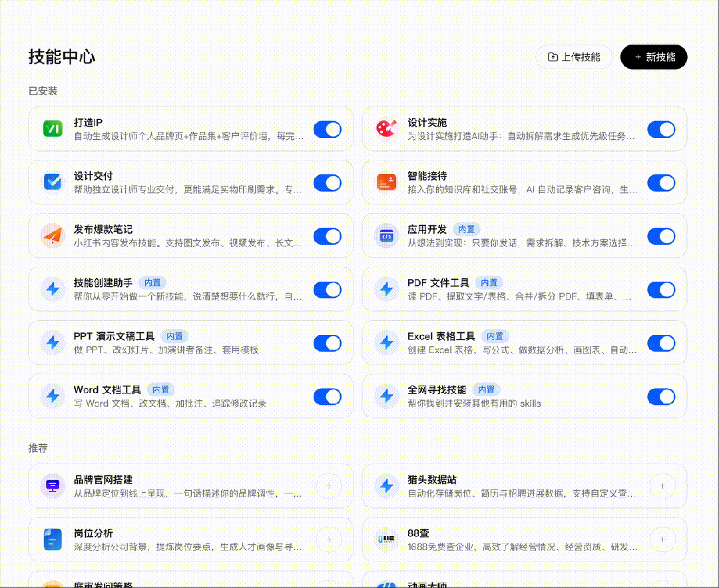Open the 岗位分析 document icon
This screenshot has width=719, height=588.
pos(52,539)
